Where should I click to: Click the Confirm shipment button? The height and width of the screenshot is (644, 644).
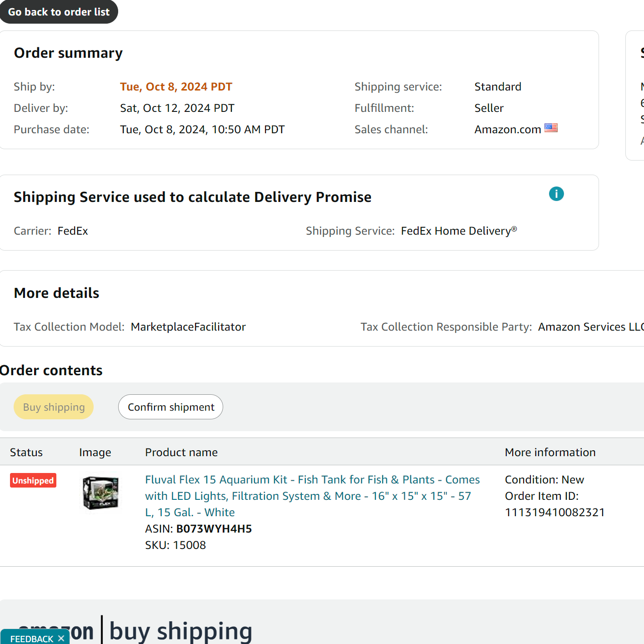(170, 407)
